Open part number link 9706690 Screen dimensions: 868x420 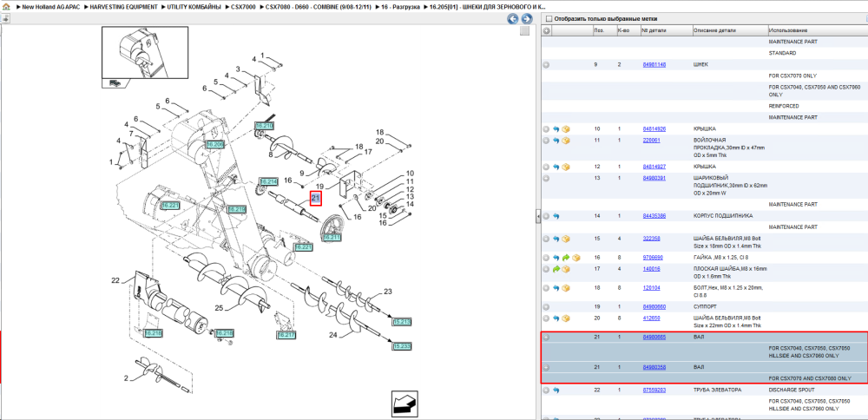(653, 258)
